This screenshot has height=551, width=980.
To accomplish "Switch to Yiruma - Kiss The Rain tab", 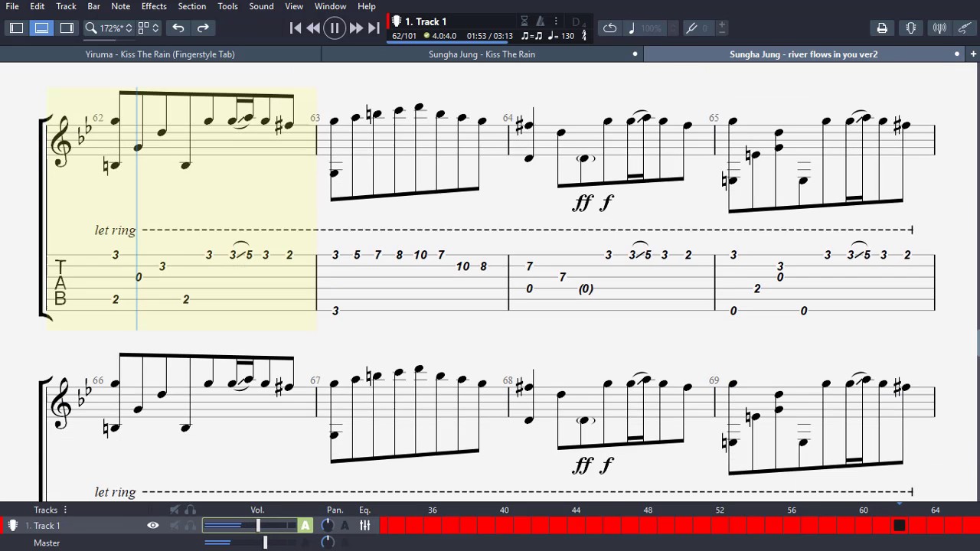I will pyautogui.click(x=160, y=54).
